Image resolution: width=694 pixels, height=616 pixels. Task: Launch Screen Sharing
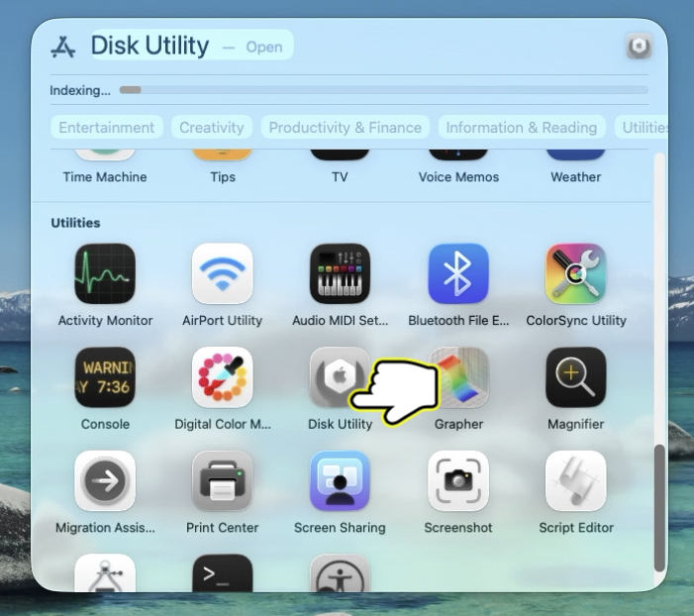pos(341,481)
